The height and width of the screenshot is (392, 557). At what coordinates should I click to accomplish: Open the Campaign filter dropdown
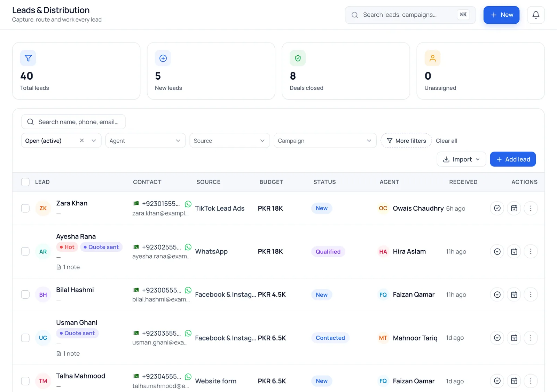[325, 141]
